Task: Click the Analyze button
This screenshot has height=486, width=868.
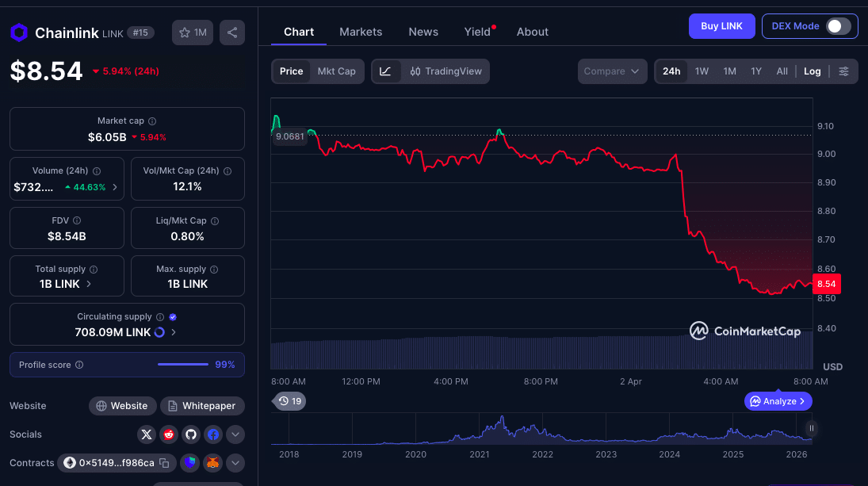Action: click(778, 401)
